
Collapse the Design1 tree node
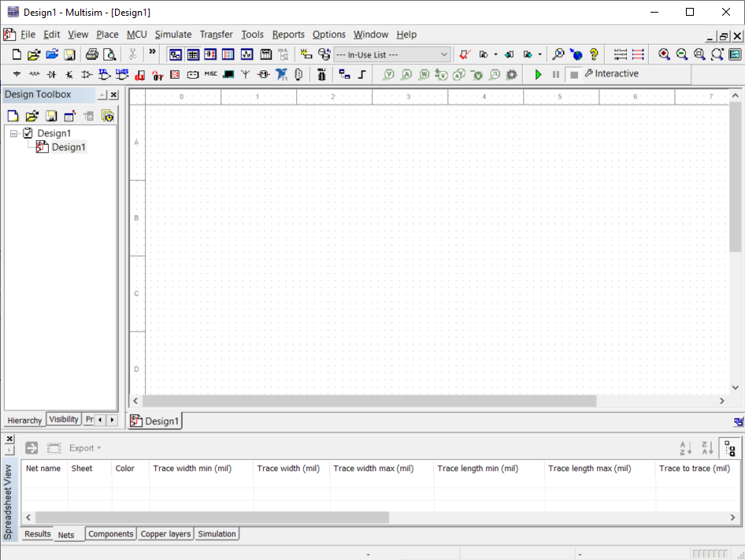[14, 134]
